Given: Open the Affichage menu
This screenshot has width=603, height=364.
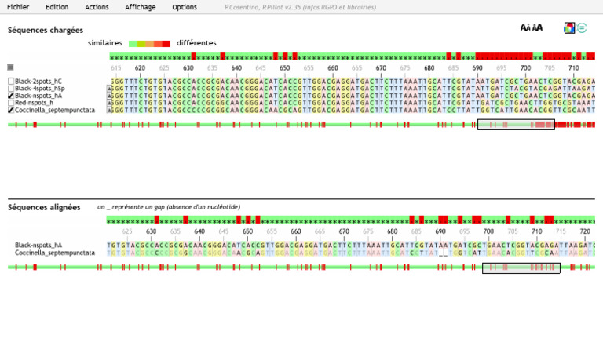Looking at the screenshot, I should (x=141, y=7).
